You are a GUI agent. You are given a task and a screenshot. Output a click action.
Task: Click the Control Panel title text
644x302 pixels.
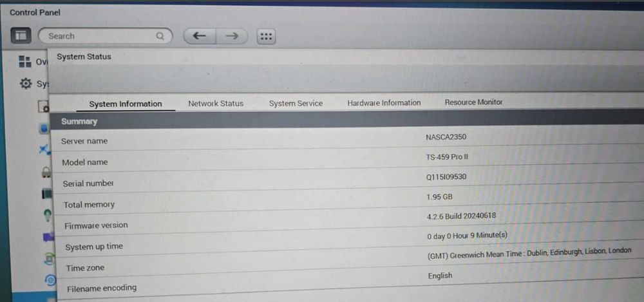35,13
